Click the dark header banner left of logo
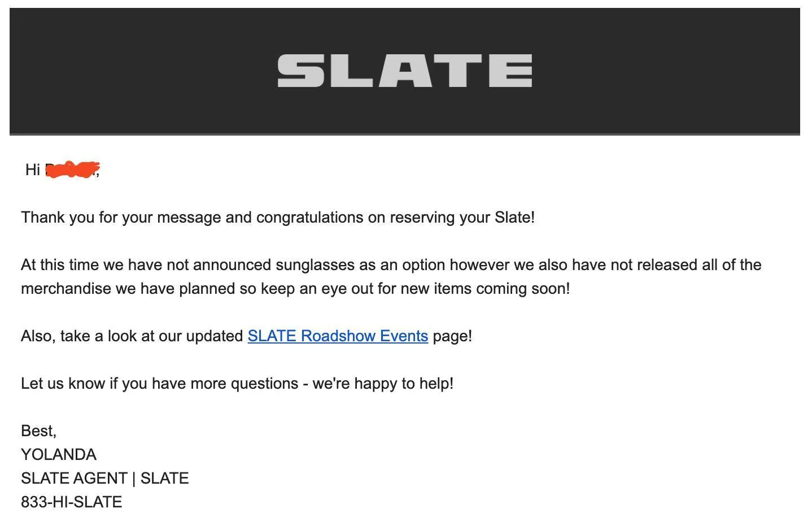Image resolution: width=812 pixels, height=530 pixels. coord(141,71)
